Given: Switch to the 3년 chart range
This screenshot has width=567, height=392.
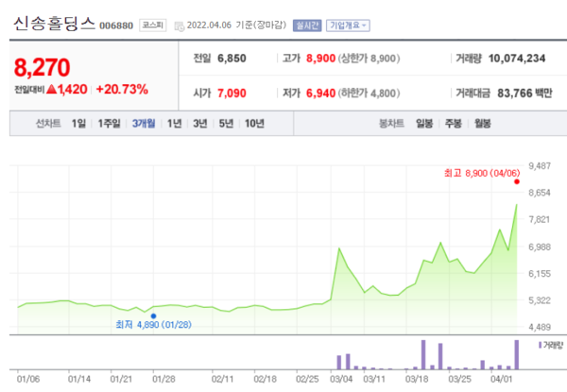Looking at the screenshot, I should pyautogui.click(x=200, y=123).
